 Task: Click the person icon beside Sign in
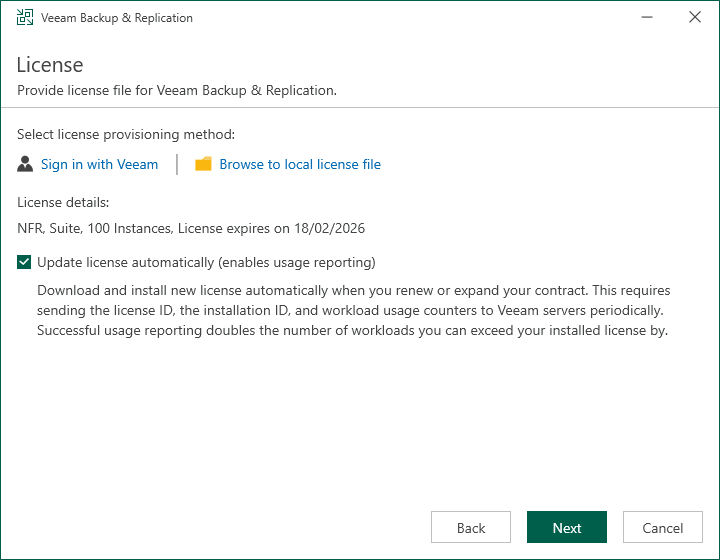coord(26,164)
